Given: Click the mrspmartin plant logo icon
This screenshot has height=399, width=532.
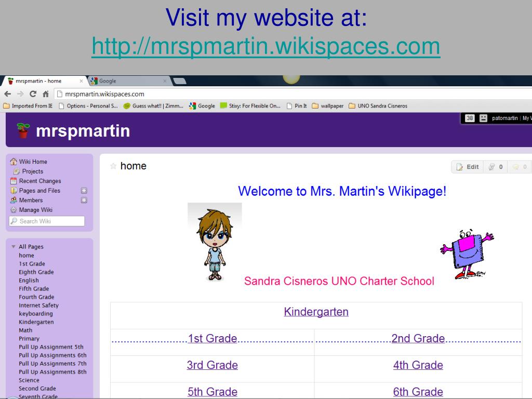Looking at the screenshot, I should click(x=23, y=130).
